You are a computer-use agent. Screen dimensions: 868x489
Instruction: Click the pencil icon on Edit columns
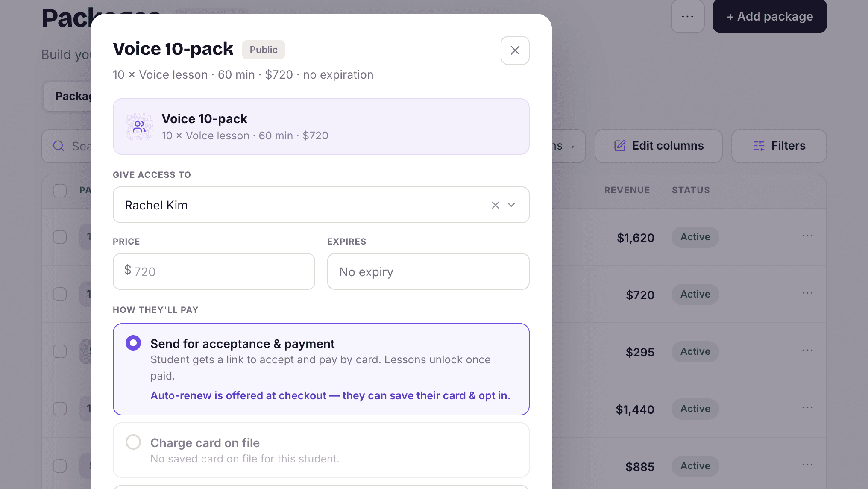620,146
